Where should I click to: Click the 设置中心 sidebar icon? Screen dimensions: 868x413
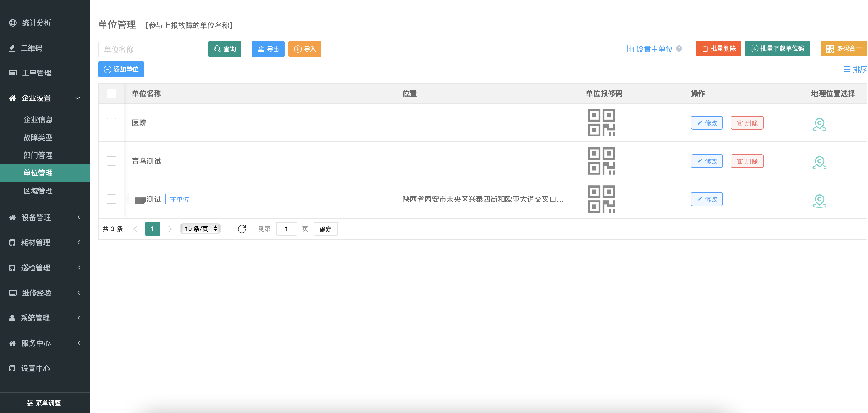click(12, 368)
